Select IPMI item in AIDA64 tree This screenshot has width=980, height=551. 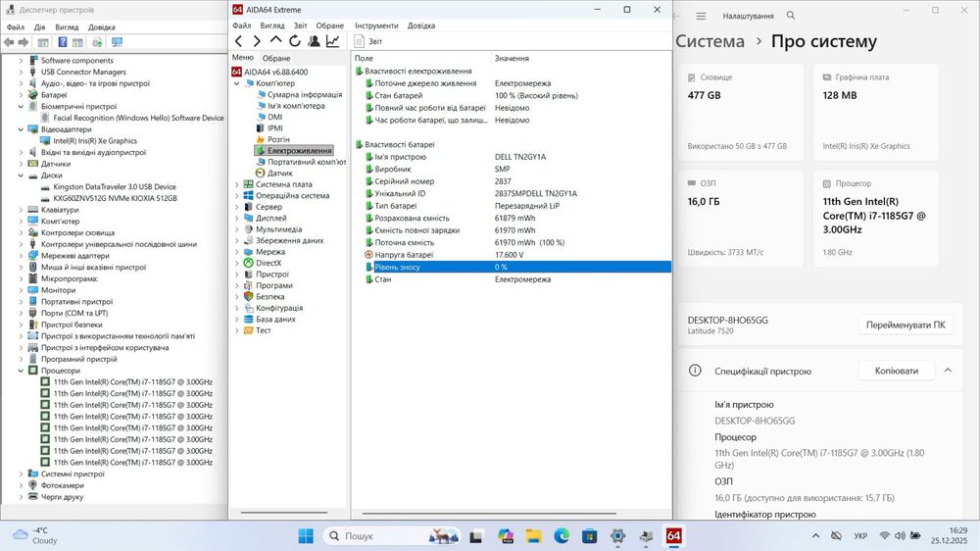(274, 128)
